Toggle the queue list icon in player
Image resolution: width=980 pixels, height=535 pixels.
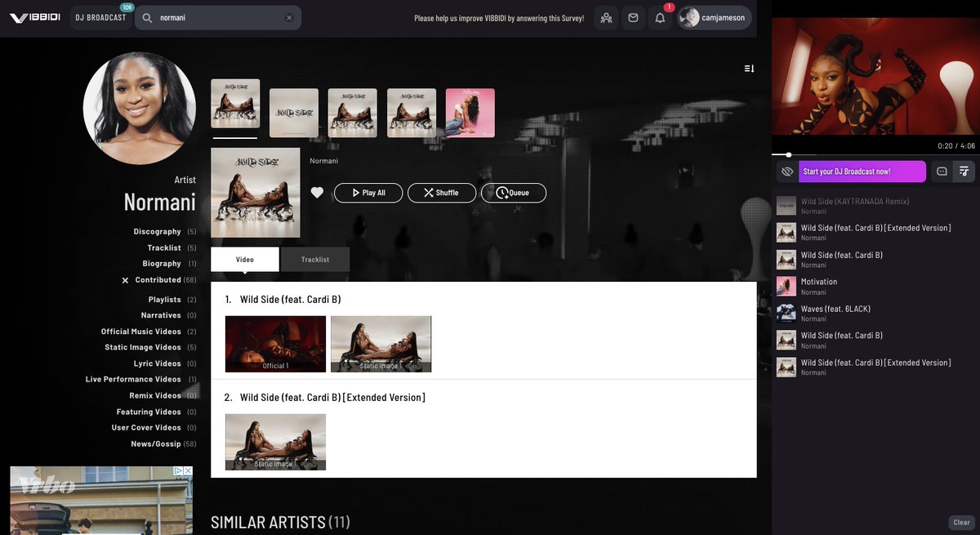click(x=964, y=172)
